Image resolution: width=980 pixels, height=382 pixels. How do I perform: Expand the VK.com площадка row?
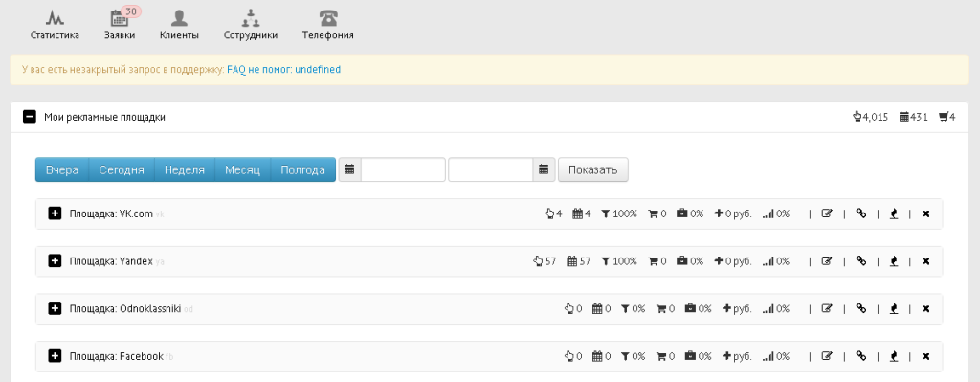point(55,213)
